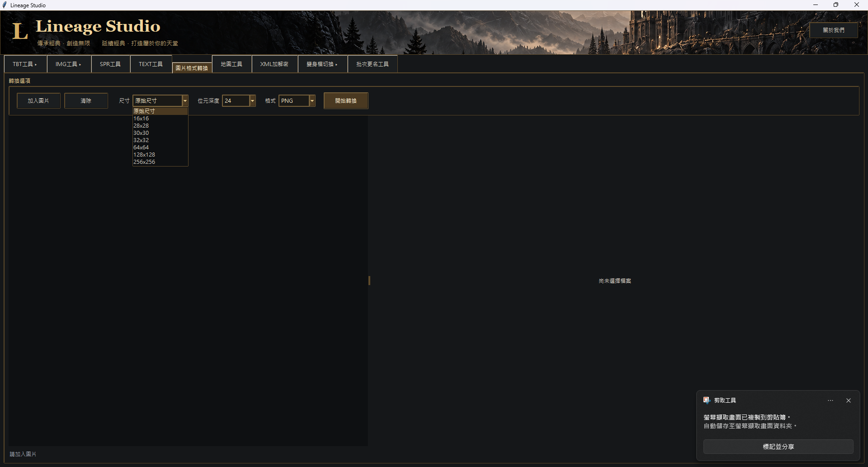Click the 尚未選擇檔案 preview placeholder text

(615, 281)
